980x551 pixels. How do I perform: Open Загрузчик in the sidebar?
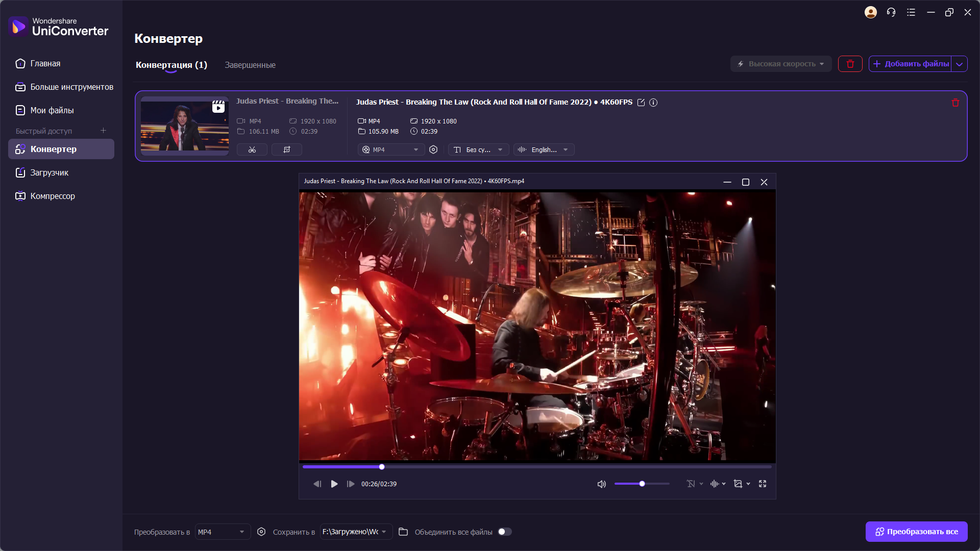(61, 172)
